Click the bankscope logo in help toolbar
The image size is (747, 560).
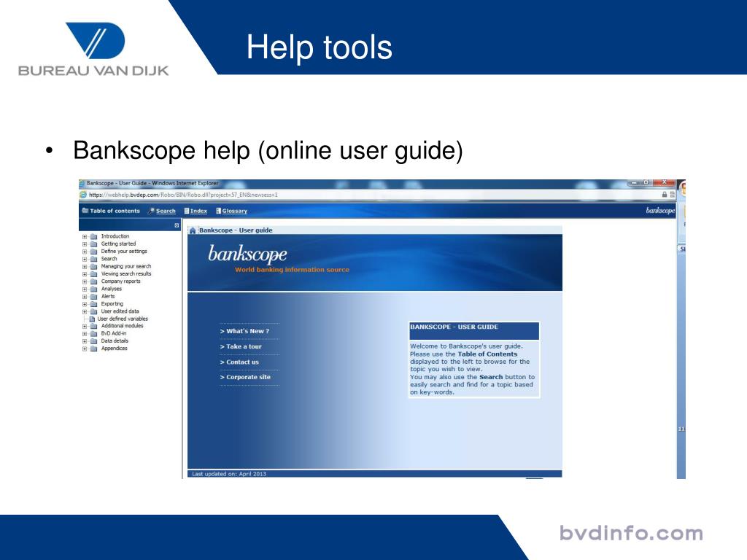(x=660, y=211)
